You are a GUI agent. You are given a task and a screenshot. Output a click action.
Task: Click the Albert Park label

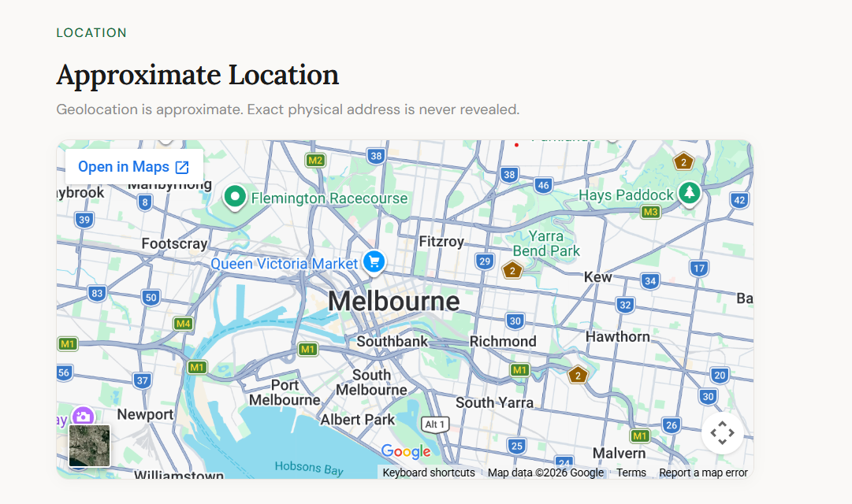(x=358, y=420)
